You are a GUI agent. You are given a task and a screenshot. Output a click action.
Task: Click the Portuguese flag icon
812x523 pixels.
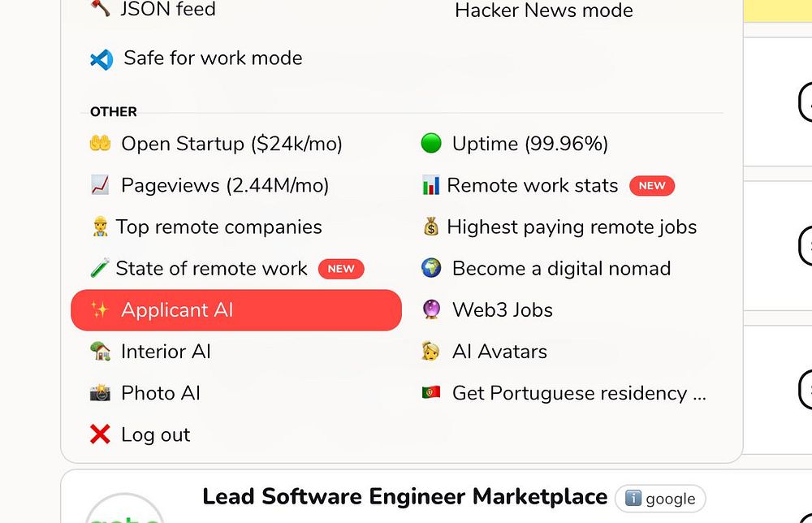[x=431, y=393]
